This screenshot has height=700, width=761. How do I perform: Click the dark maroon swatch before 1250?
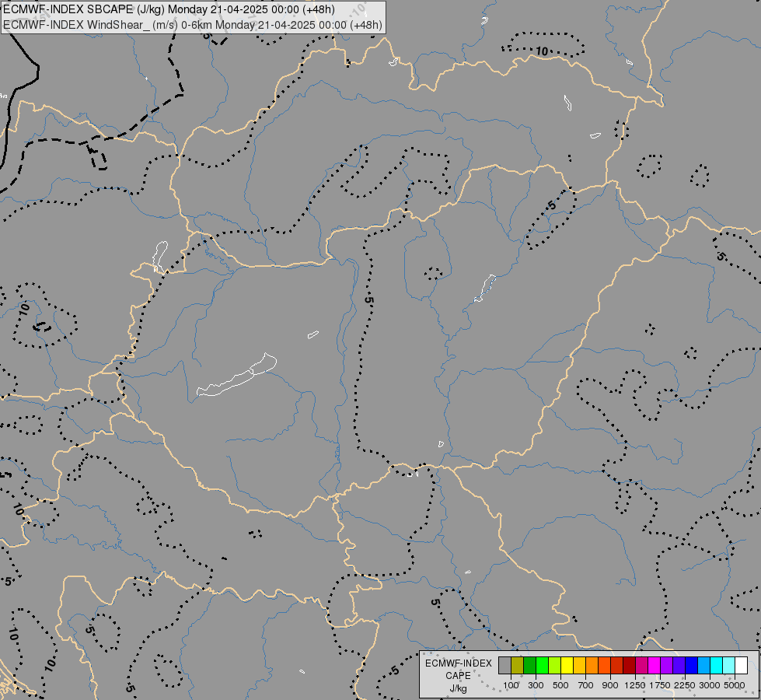coord(630,666)
